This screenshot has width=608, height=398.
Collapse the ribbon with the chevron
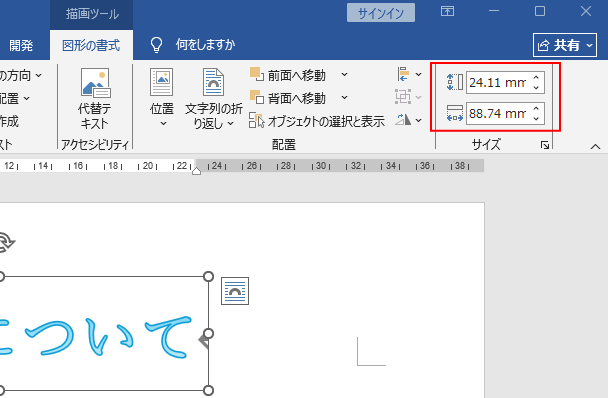[x=595, y=147]
